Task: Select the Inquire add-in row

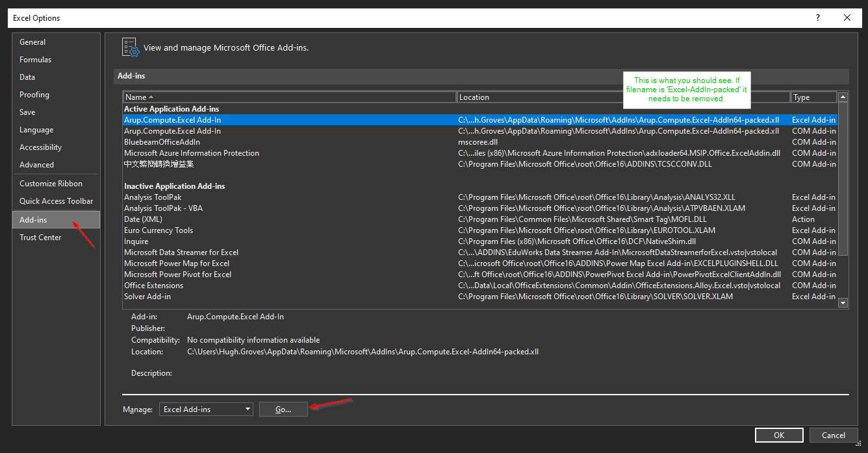Action: [480, 241]
